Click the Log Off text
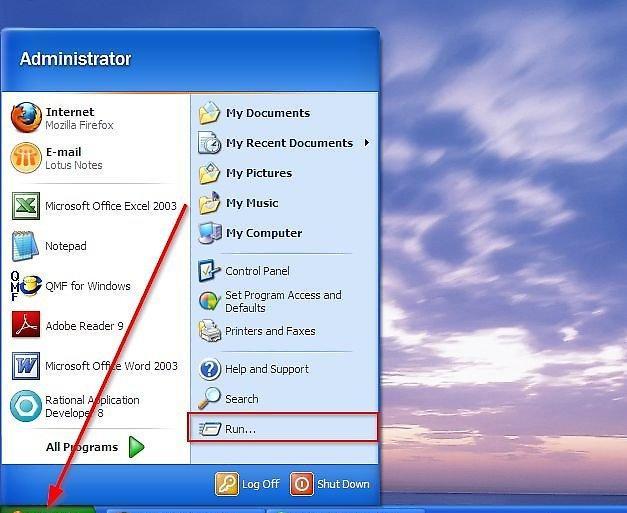 tap(260, 484)
